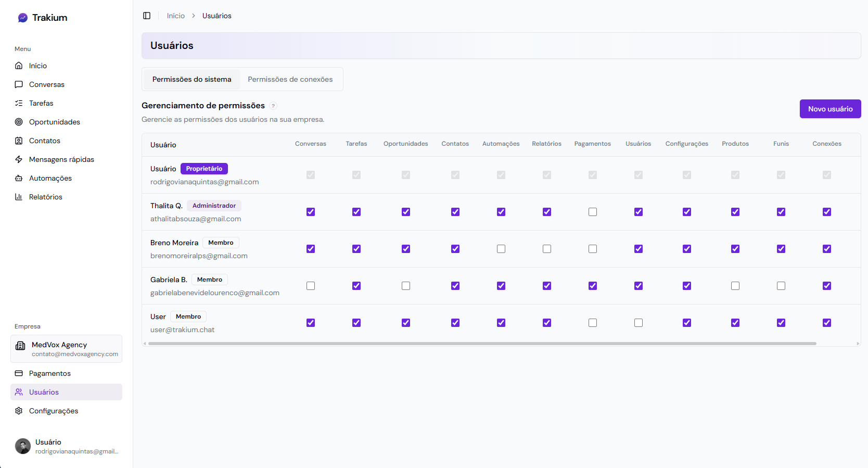
Task: Open Automações via its robot icon
Action: click(19, 178)
